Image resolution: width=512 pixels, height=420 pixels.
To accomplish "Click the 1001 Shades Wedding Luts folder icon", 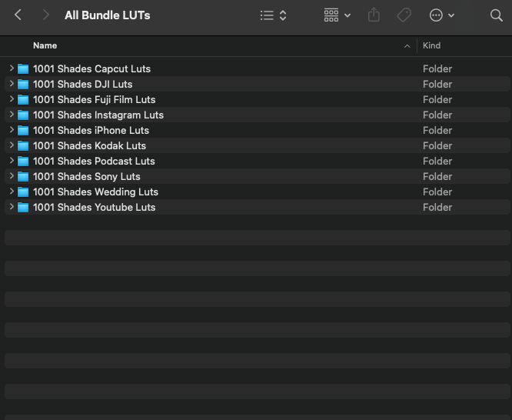I will (x=23, y=192).
